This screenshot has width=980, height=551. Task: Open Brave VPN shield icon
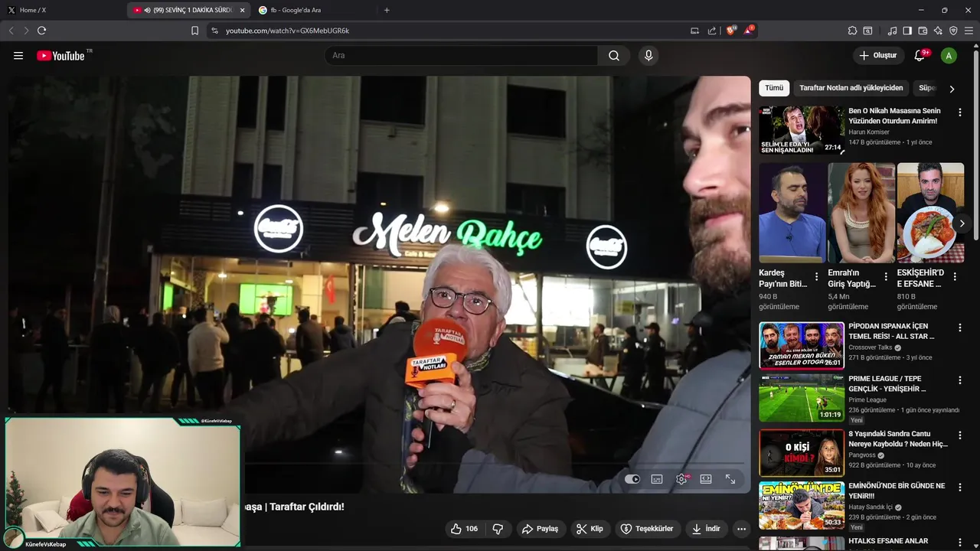pos(953,31)
